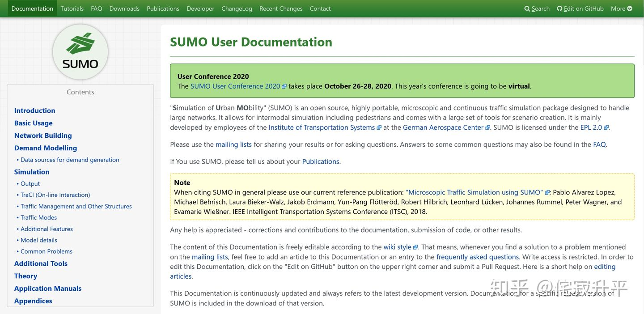Click the editing articles link
Image resolution: width=644 pixels, height=314 pixels.
tap(605, 266)
